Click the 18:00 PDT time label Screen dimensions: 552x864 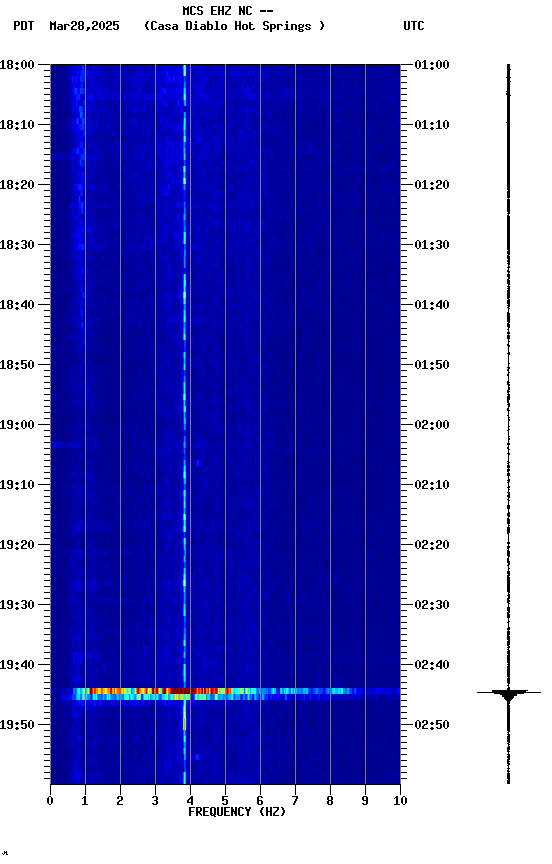(x=17, y=65)
